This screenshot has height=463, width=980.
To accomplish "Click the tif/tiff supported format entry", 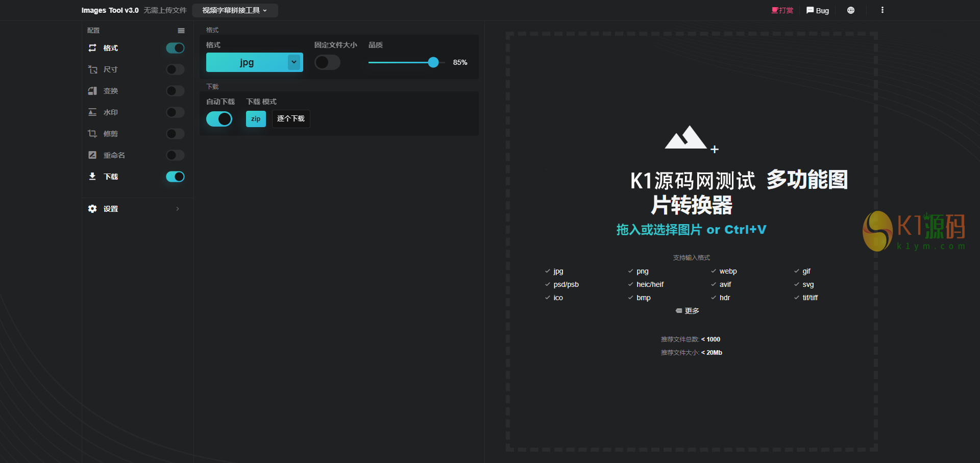I will click(x=806, y=298).
